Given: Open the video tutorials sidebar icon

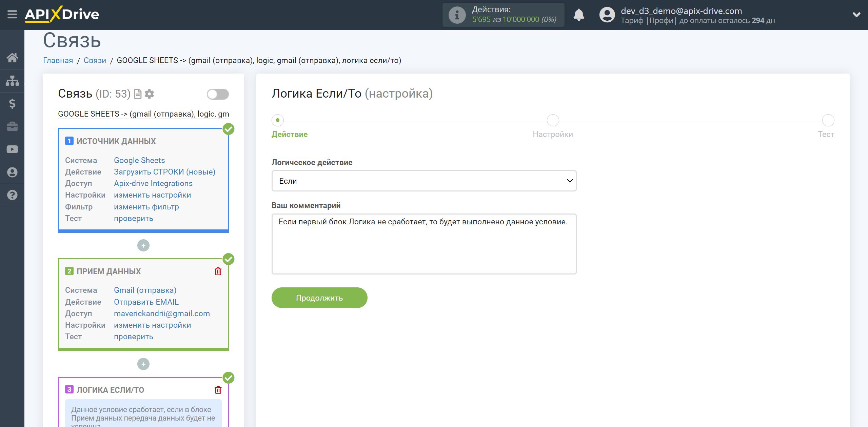Looking at the screenshot, I should click(12, 149).
